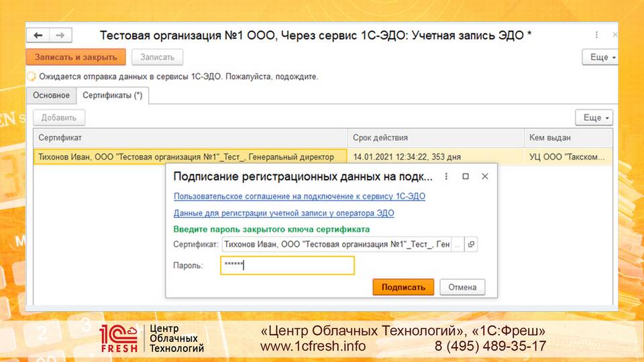Image resolution: width=644 pixels, height=362 pixels.
Task: Click the forward navigation arrow
Action: [60, 36]
